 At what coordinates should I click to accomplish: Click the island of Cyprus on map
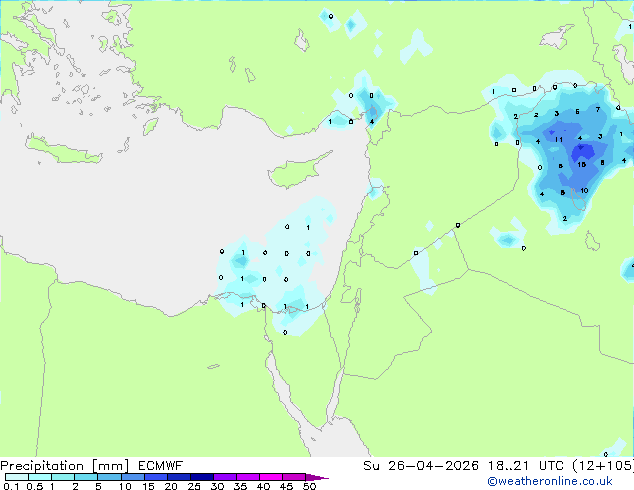click(297, 172)
